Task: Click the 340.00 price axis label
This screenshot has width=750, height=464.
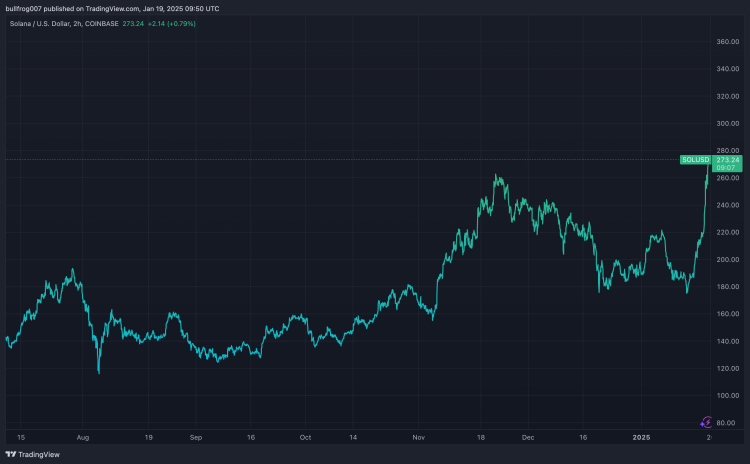Action: (728, 69)
